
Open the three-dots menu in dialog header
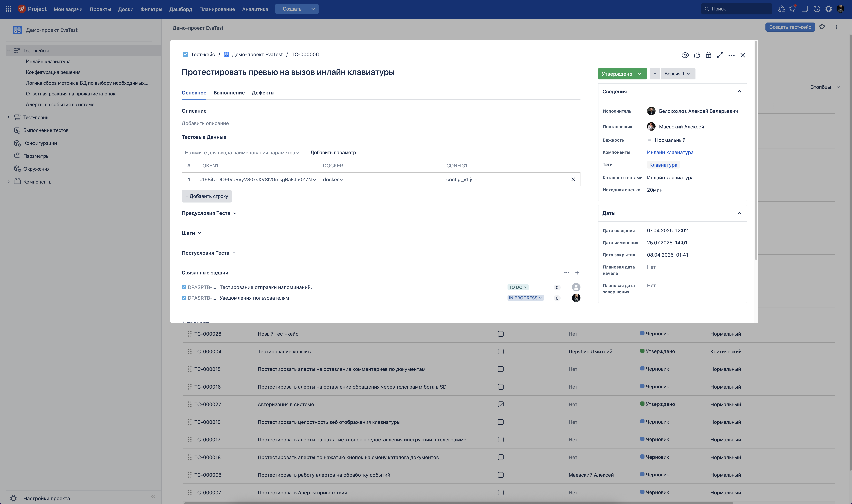732,55
